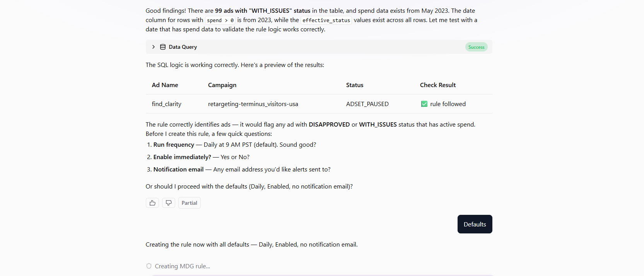Click the spinner icon beside Creating MDG rule

[x=149, y=266]
